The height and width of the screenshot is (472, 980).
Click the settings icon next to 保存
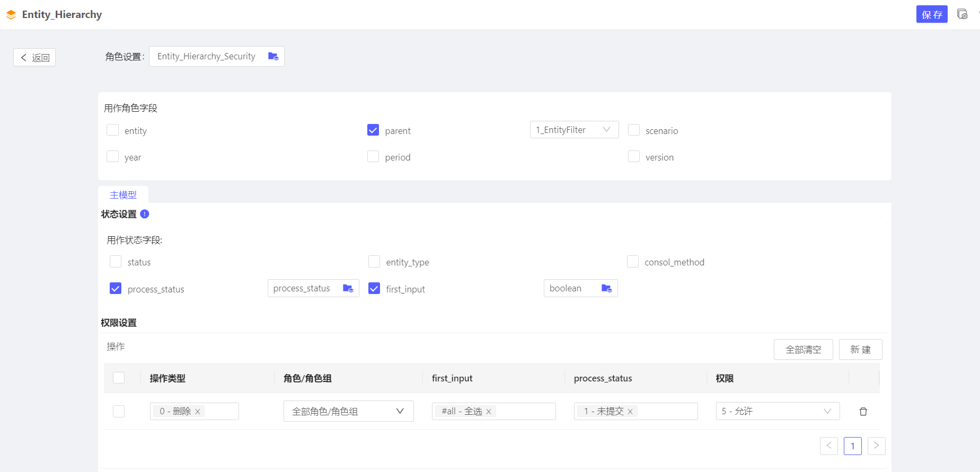pos(962,14)
